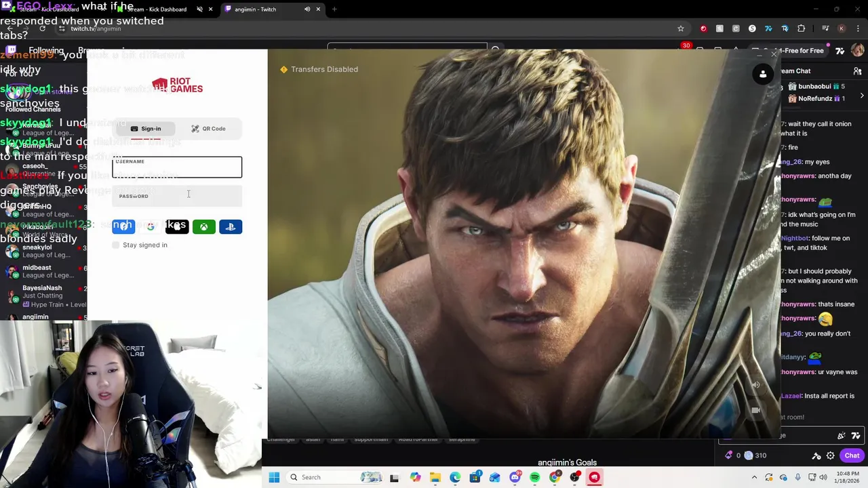Screen dimensions: 868x488
Task: Open the red circular browser extension
Action: click(x=703, y=28)
